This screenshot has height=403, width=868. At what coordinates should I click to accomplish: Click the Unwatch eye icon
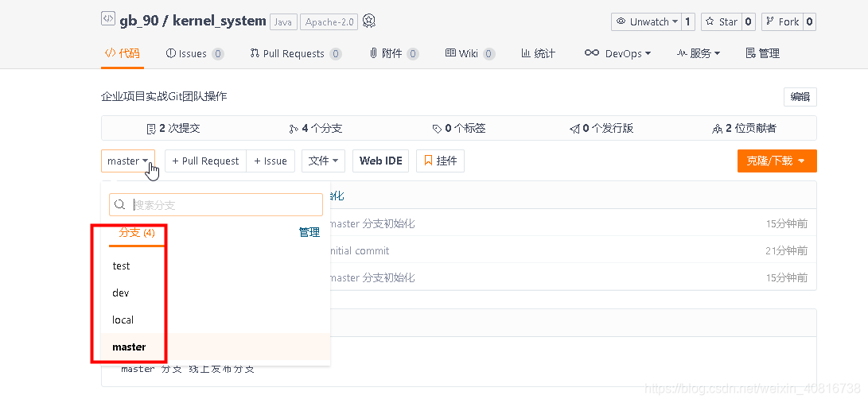click(x=621, y=21)
